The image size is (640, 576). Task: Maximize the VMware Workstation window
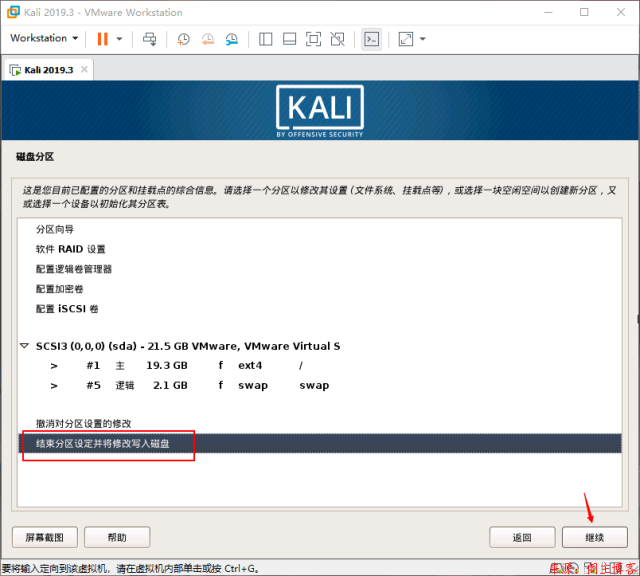pyautogui.click(x=584, y=12)
